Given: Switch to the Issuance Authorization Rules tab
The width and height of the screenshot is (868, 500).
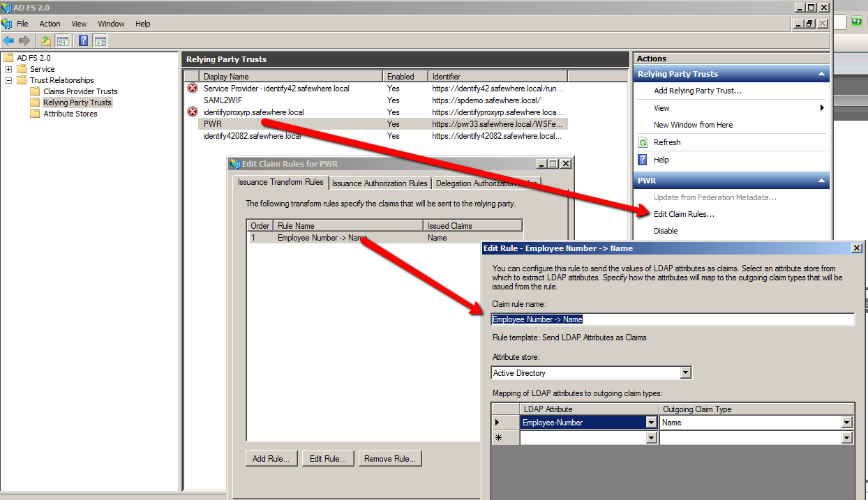Looking at the screenshot, I should point(380,183).
